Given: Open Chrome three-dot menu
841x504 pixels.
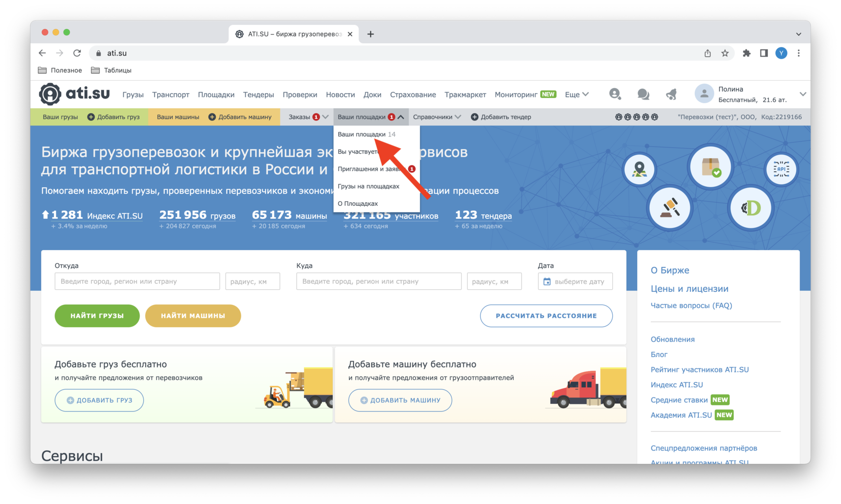Looking at the screenshot, I should pos(798,53).
